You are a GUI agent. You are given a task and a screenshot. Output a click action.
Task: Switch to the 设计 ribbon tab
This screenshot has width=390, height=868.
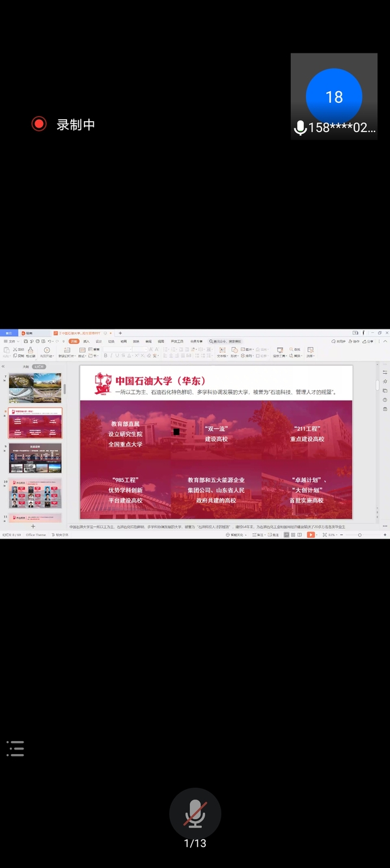point(98,341)
